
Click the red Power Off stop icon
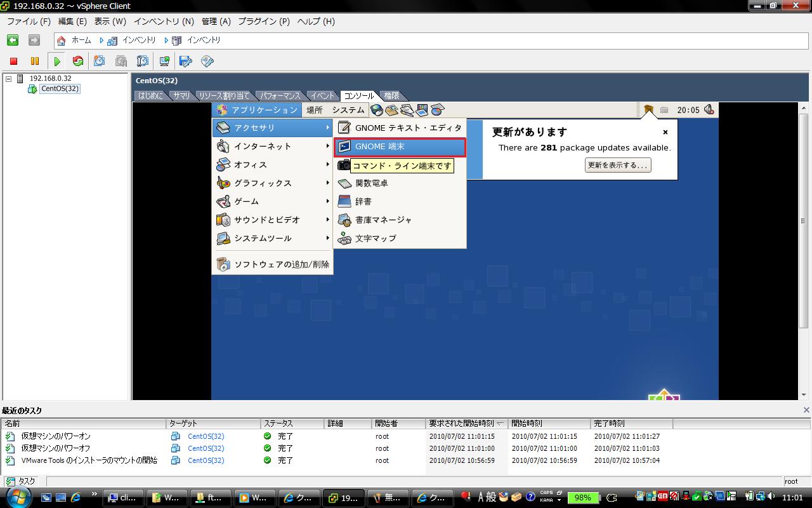13,61
